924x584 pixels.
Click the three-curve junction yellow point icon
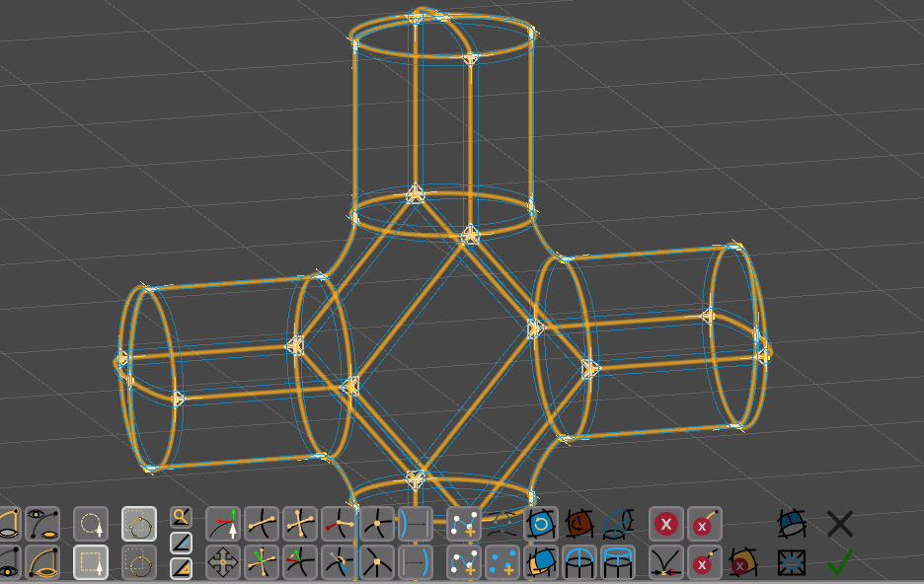coord(377,562)
